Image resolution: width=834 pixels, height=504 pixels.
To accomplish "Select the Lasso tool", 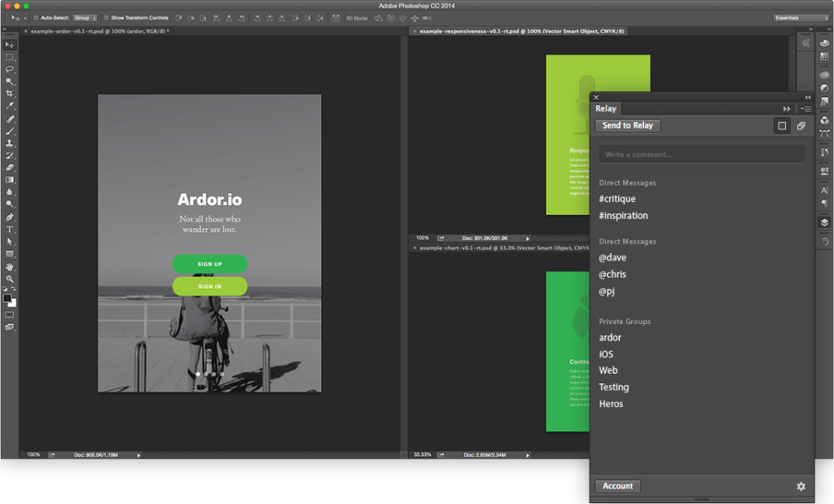I will (10, 69).
